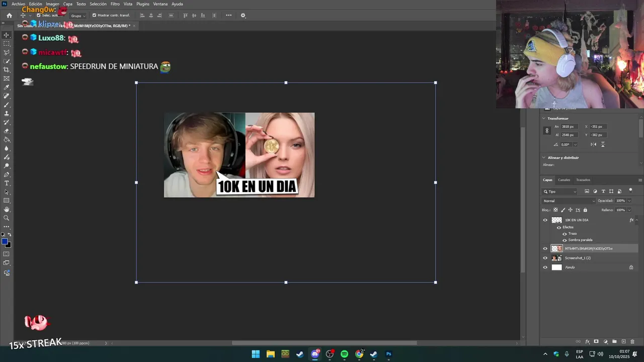The height and width of the screenshot is (362, 644).
Task: Switch to the Canales tab
Action: (x=564, y=180)
